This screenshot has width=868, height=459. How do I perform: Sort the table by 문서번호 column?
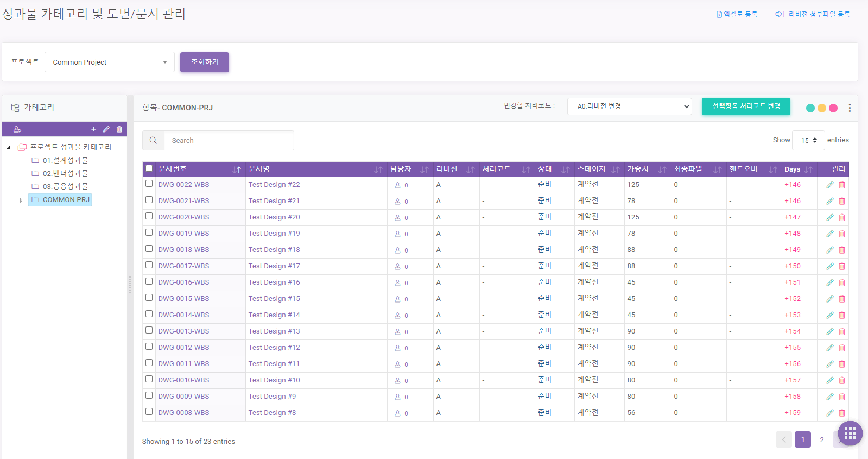(x=199, y=169)
